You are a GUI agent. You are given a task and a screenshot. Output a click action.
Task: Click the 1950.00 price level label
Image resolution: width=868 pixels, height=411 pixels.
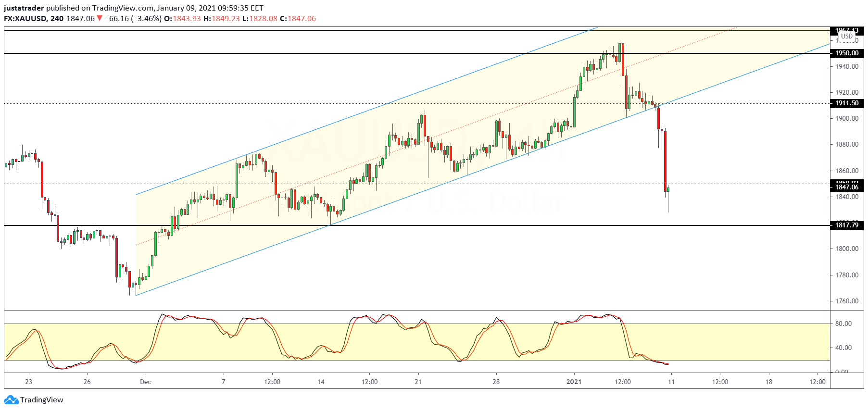846,53
